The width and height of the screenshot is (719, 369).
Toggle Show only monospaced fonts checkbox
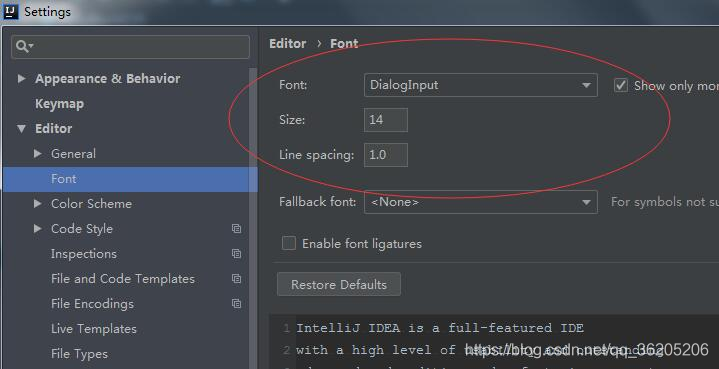click(621, 85)
